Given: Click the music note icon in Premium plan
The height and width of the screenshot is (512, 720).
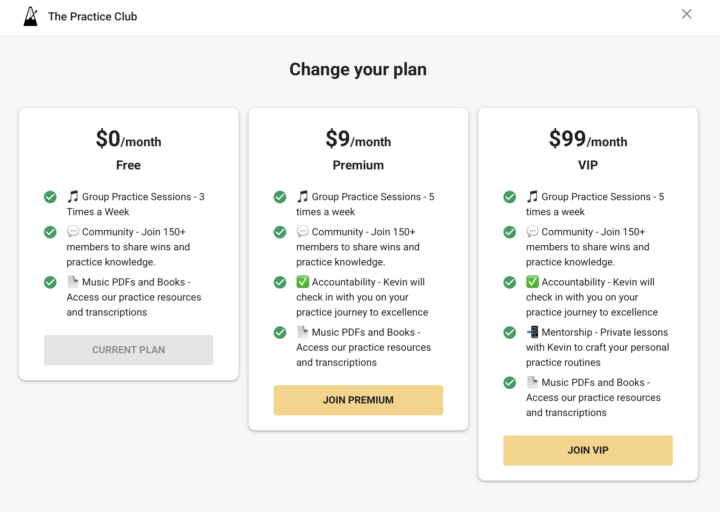Looking at the screenshot, I should 302,197.
